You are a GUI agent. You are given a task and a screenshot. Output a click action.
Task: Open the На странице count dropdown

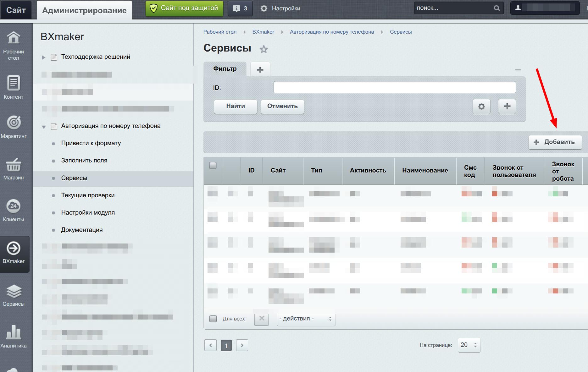pos(469,345)
